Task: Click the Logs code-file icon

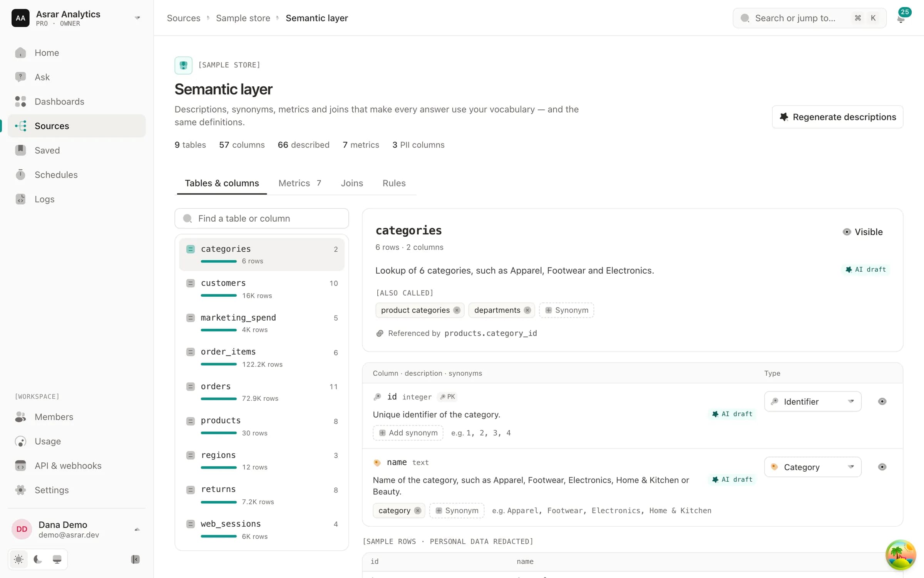Action: 20,199
